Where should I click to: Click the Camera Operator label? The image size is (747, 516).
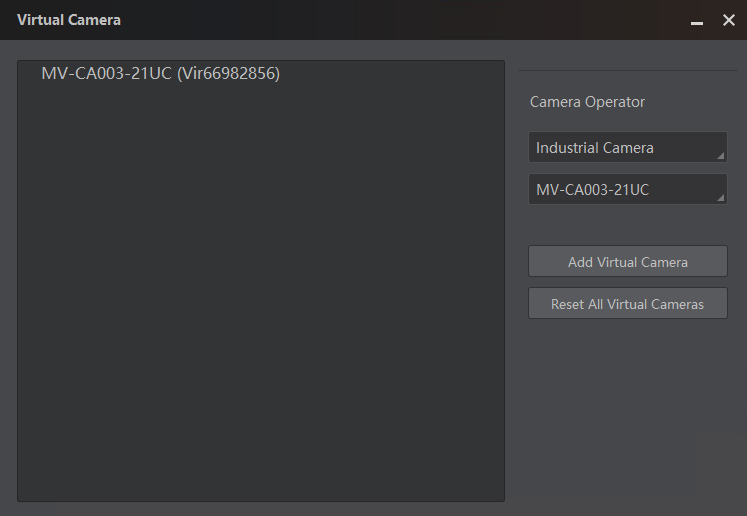[587, 102]
